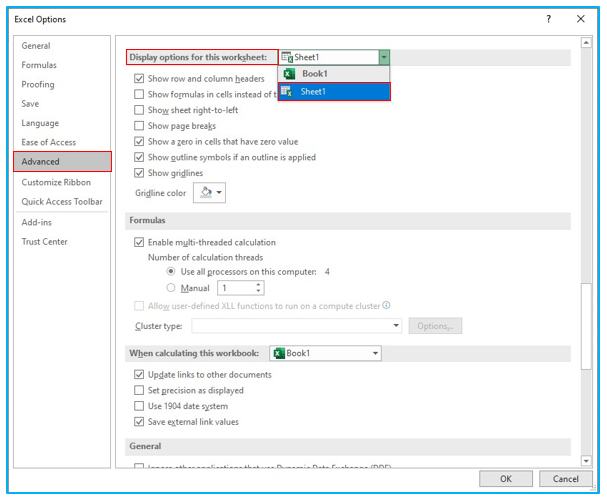This screenshot has width=607, height=503.
Task: Click the OK button
Action: pyautogui.click(x=506, y=479)
